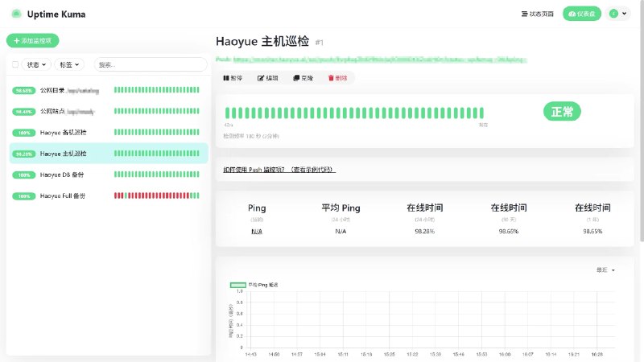Expand the 状态 filter dropdown

pyautogui.click(x=36, y=64)
